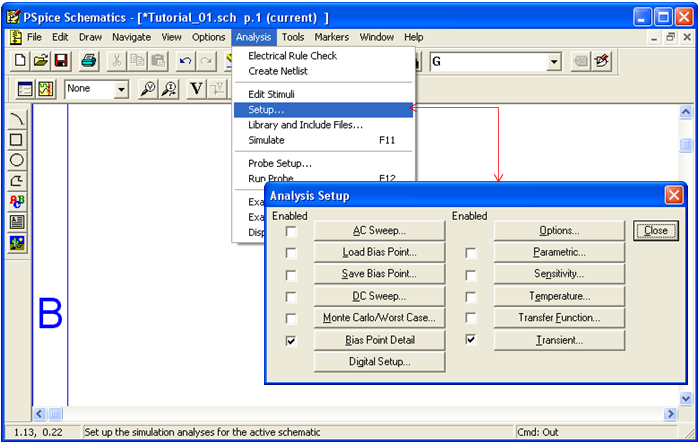
Task: Open the Markers menu
Action: tap(332, 37)
